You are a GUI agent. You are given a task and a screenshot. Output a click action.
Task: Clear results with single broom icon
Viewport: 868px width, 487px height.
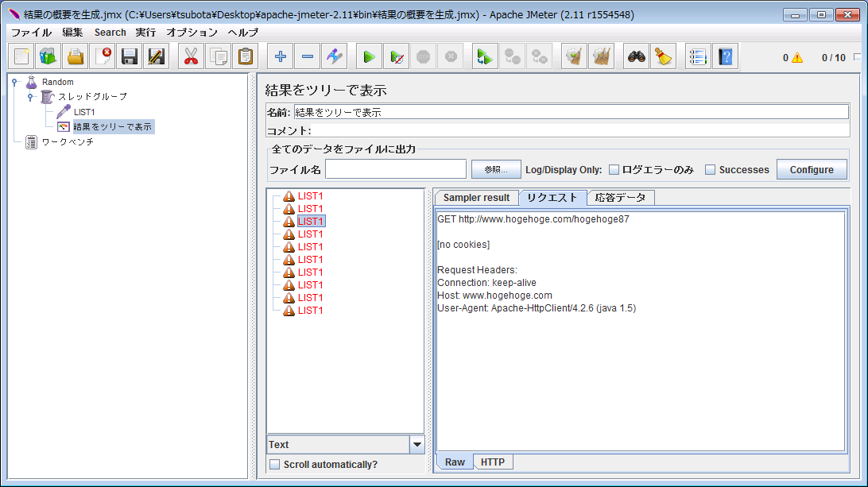click(x=574, y=56)
